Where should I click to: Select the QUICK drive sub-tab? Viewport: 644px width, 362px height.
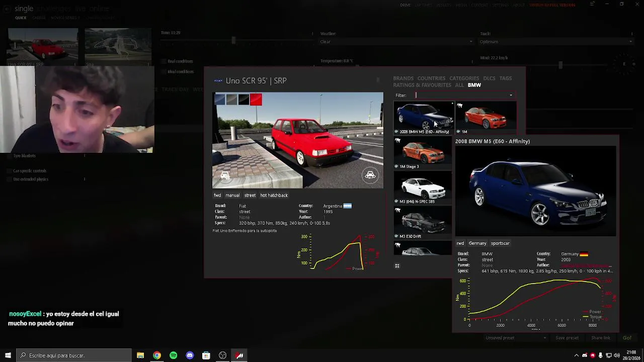tap(21, 18)
